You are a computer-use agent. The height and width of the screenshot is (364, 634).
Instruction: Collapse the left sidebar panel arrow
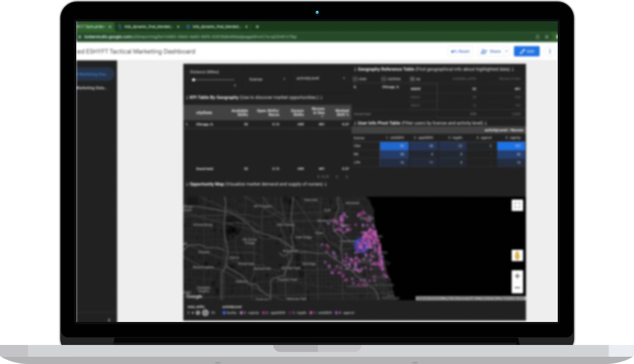coord(109,320)
